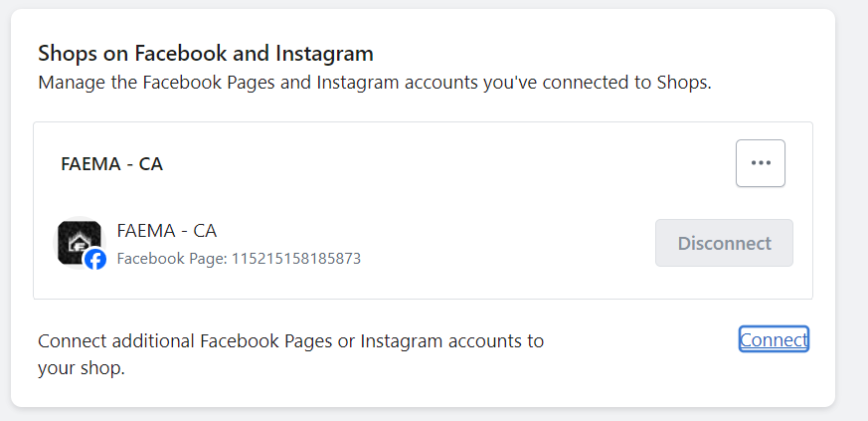Click the middle dot of the options button
The image size is (868, 421).
click(761, 163)
